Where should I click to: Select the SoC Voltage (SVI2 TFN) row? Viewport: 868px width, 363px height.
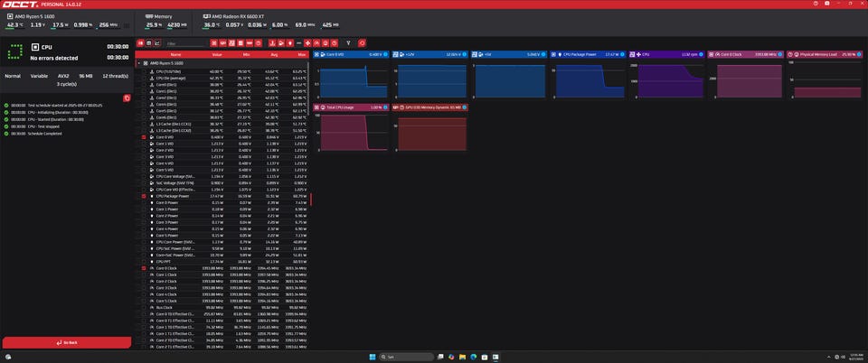222,183
